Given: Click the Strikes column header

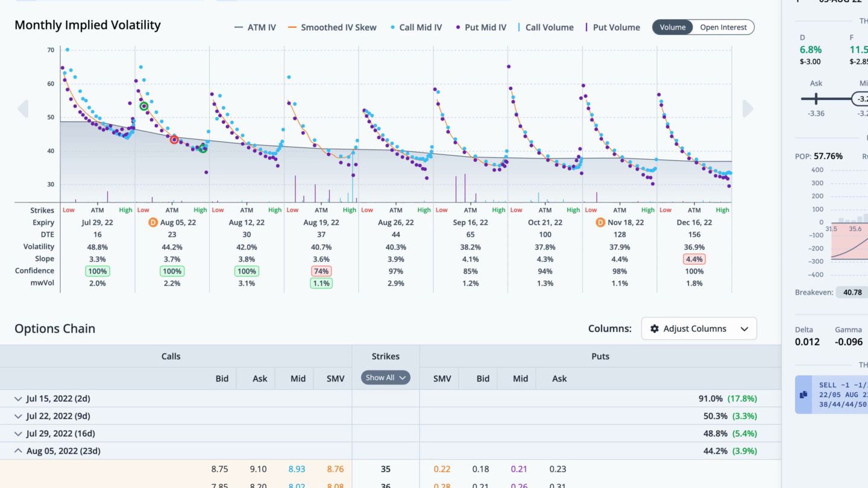Looking at the screenshot, I should click(x=386, y=357).
